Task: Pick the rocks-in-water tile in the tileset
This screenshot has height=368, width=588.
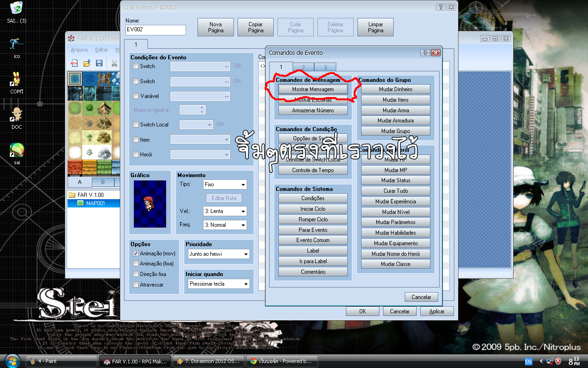Action: [104, 79]
